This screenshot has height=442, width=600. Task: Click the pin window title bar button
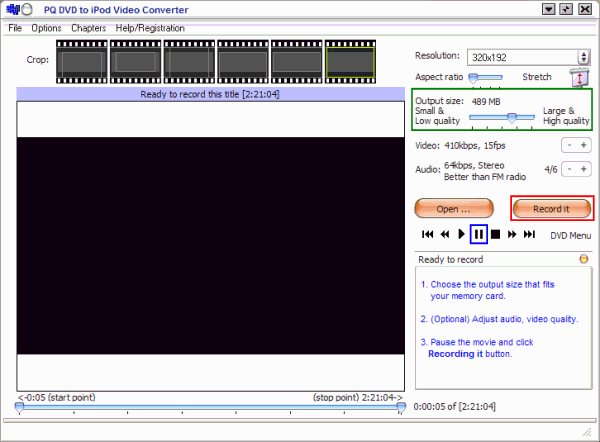pos(566,9)
